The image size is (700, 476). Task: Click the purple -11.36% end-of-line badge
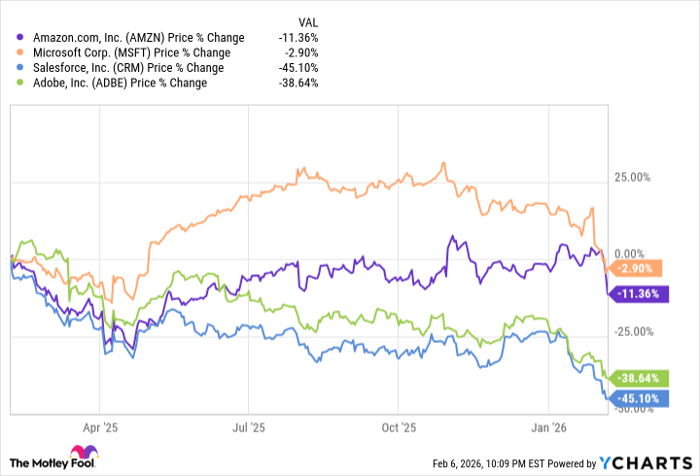[x=636, y=294]
